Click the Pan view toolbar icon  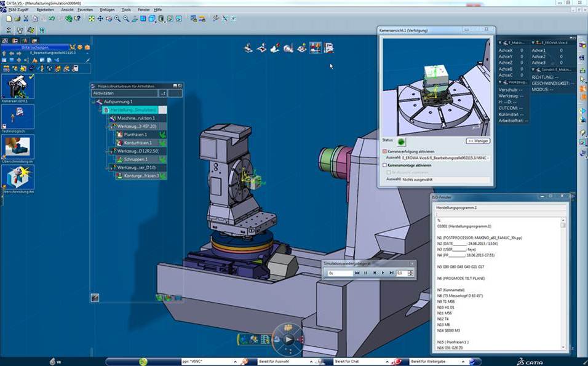[x=100, y=19]
